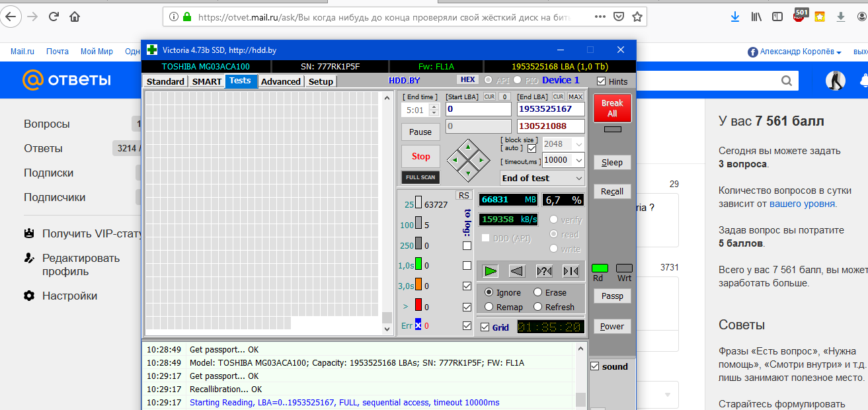The image size is (868, 410).
Task: Open the Pocket save icon in address bar
Action: tap(618, 17)
